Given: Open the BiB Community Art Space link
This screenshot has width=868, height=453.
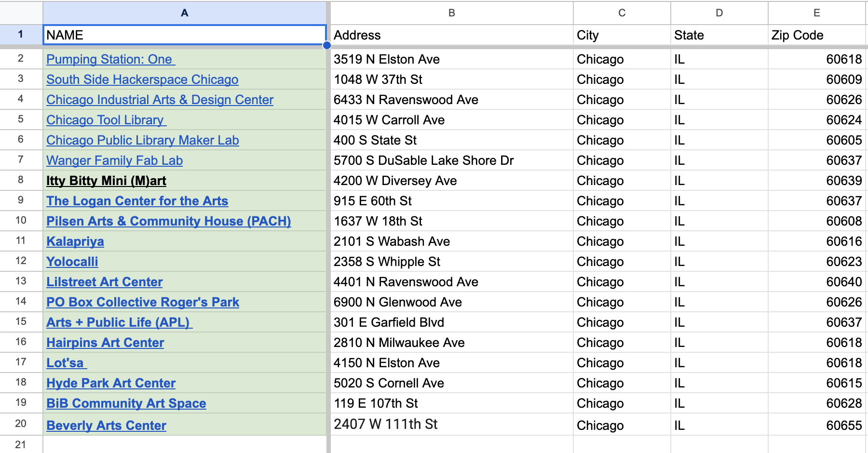Looking at the screenshot, I should [126, 403].
